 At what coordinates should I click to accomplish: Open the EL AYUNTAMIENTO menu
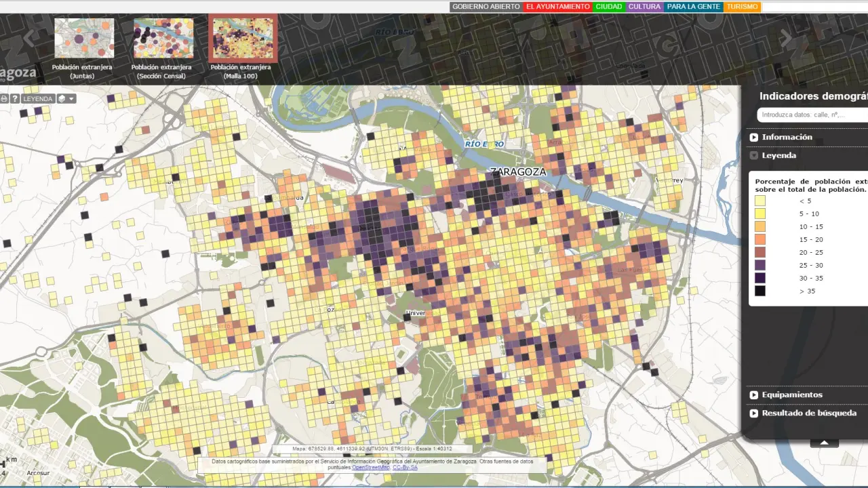(x=557, y=7)
